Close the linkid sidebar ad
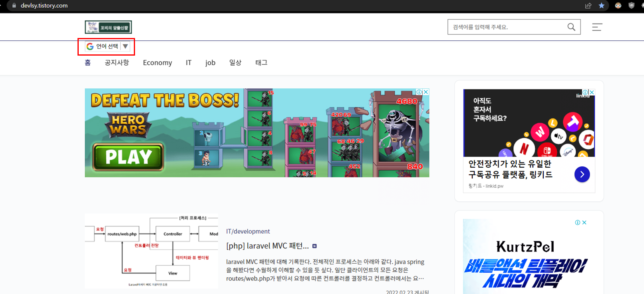The width and height of the screenshot is (644, 294). click(592, 92)
